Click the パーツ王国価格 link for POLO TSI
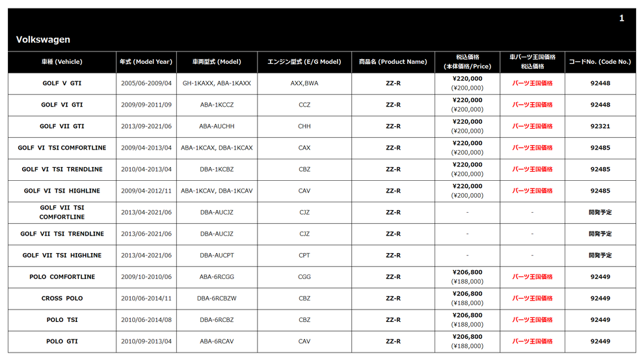The width and height of the screenshot is (644, 361). (532, 320)
